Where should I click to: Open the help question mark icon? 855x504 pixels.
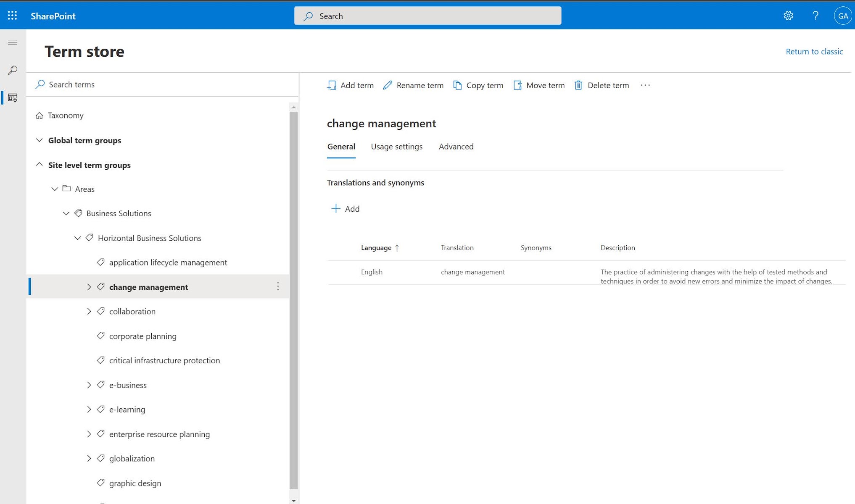[x=815, y=16]
